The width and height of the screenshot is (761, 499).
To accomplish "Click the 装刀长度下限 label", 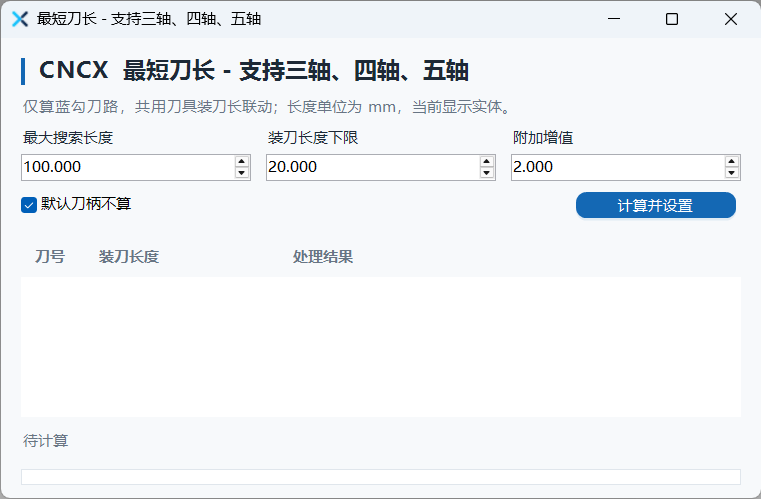I will pyautogui.click(x=313, y=138).
